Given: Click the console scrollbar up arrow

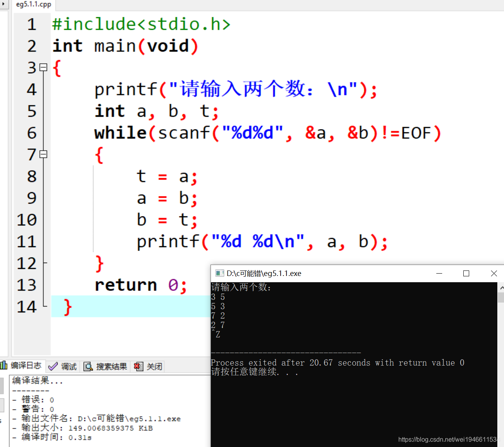Looking at the screenshot, I should coord(501,287).
